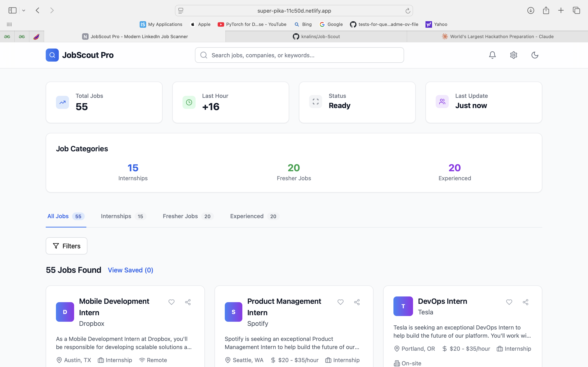Click the notifications bell icon

coord(492,55)
